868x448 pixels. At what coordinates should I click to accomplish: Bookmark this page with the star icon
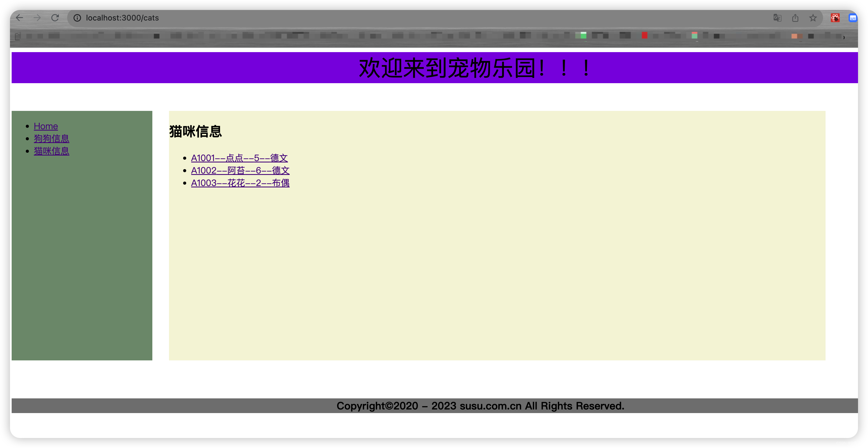pyautogui.click(x=813, y=18)
